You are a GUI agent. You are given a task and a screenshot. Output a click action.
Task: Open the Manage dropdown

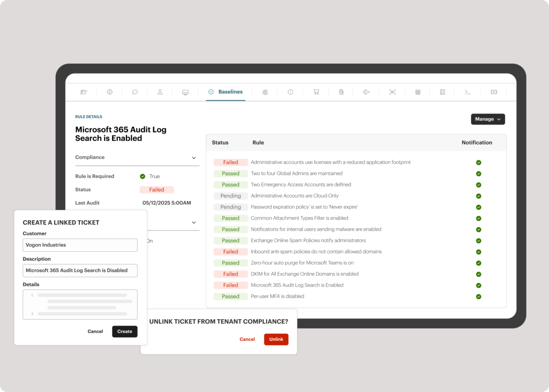[488, 119]
